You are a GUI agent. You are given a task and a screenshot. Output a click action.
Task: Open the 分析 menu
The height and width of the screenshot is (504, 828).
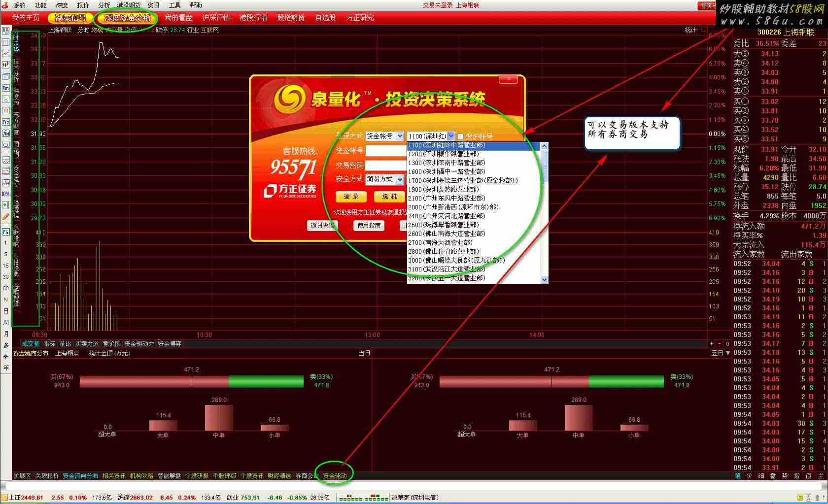point(104,5)
